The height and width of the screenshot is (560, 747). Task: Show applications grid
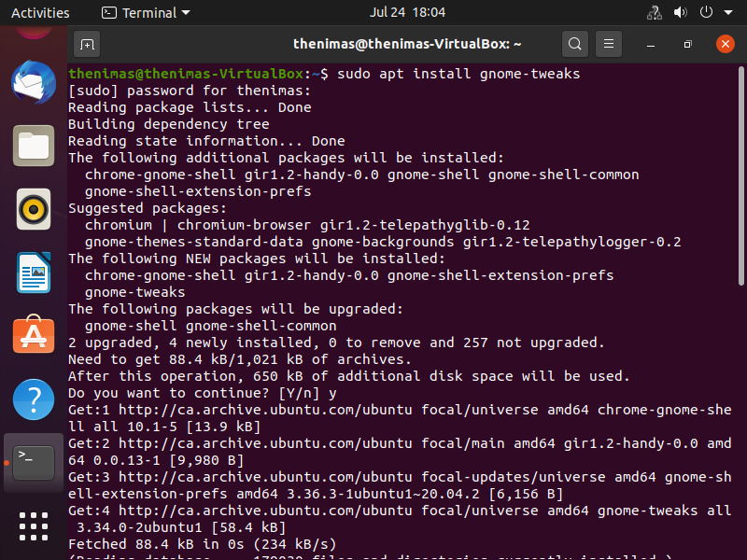point(34,526)
